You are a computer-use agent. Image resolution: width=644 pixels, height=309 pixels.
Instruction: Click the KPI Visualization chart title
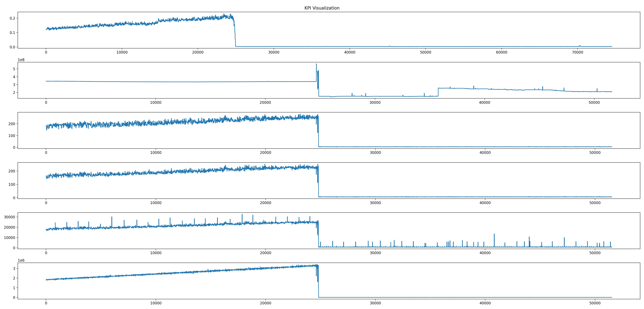click(322, 8)
